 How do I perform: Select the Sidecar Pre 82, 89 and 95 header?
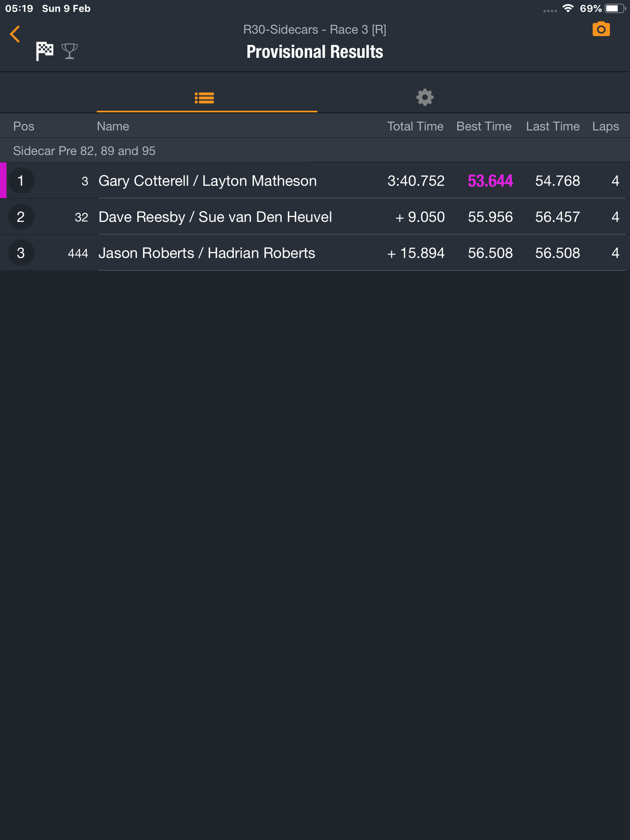coord(315,151)
